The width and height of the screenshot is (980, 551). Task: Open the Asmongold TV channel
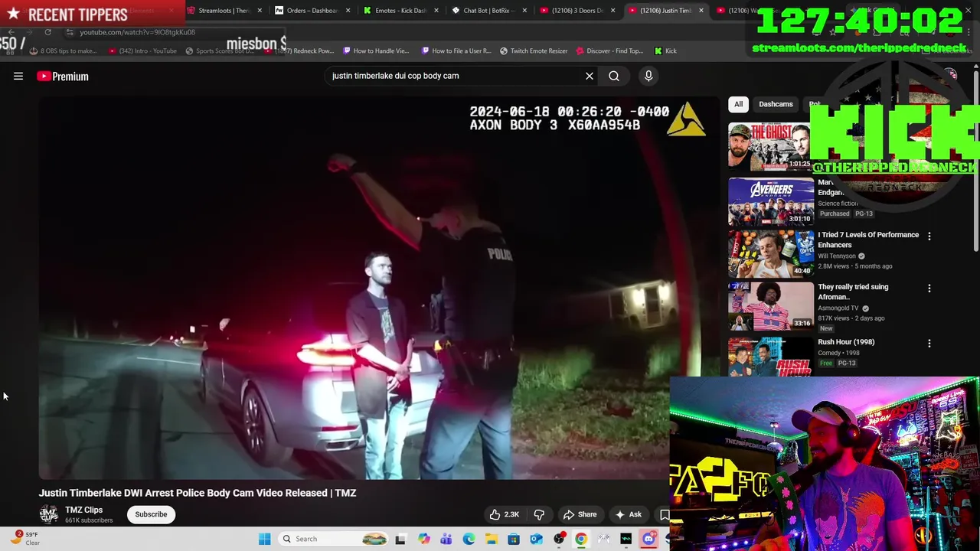(x=838, y=308)
